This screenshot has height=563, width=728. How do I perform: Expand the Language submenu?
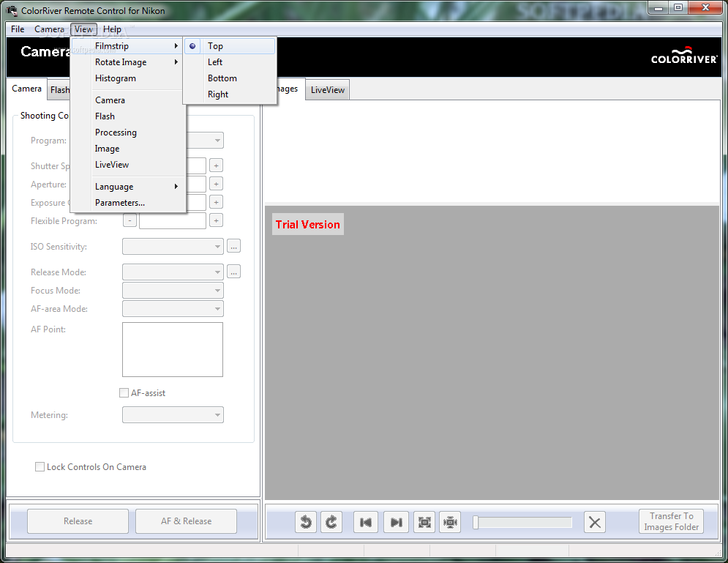click(128, 187)
